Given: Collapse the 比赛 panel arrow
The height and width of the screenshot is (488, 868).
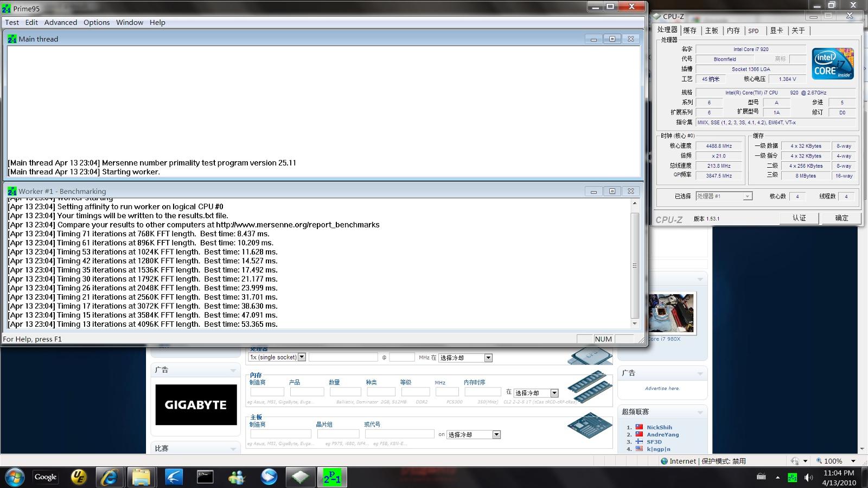Looking at the screenshot, I should 233,449.
